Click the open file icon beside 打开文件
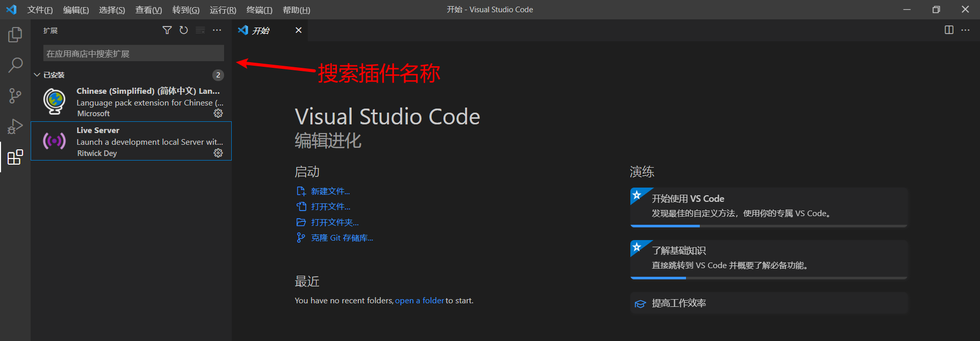Viewport: 980px width, 341px height. pos(301,206)
